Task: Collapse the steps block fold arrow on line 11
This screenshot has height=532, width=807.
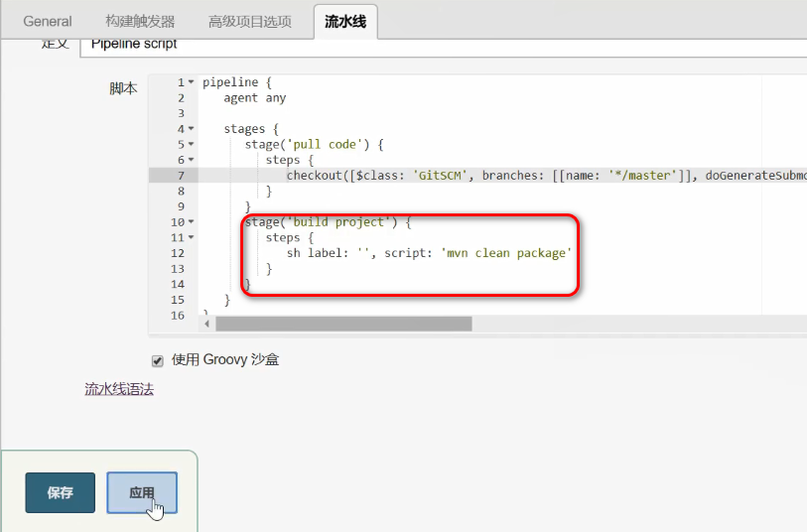Action: 191,237
